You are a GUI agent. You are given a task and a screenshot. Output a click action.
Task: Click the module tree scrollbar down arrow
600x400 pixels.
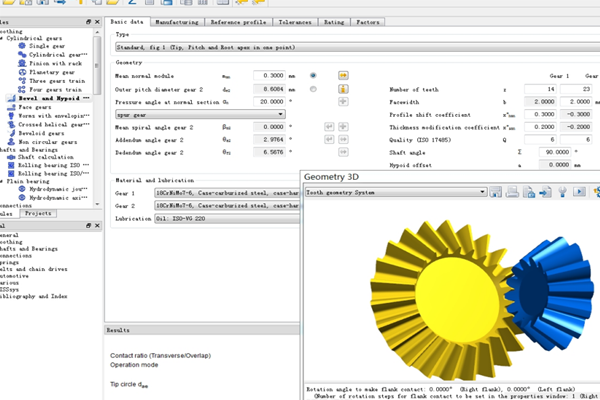(x=97, y=204)
